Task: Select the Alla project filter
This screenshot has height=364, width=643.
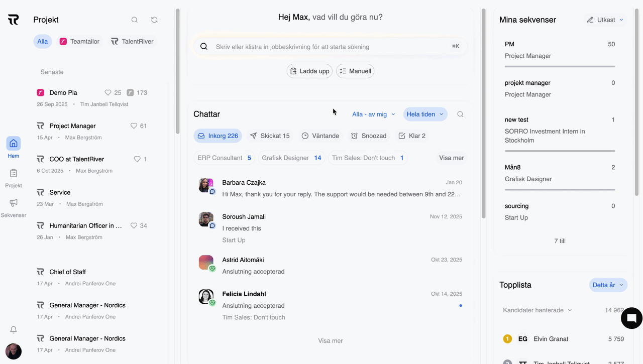Action: pos(43,42)
